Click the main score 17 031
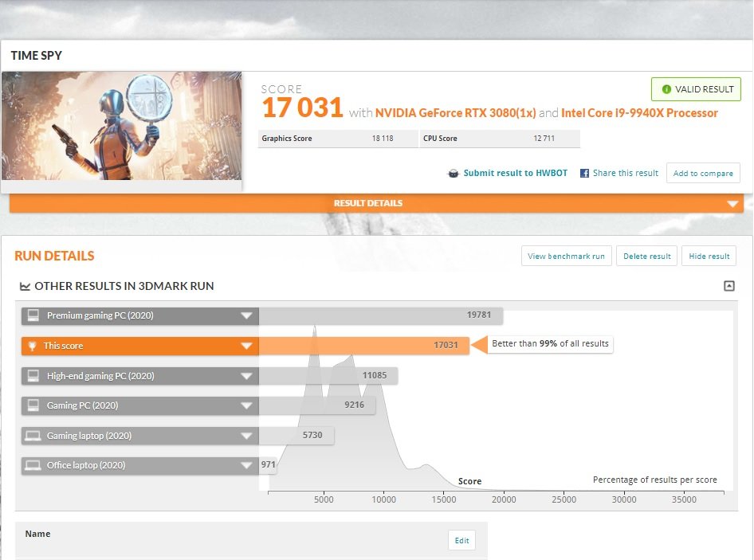The image size is (754, 560). click(302, 108)
